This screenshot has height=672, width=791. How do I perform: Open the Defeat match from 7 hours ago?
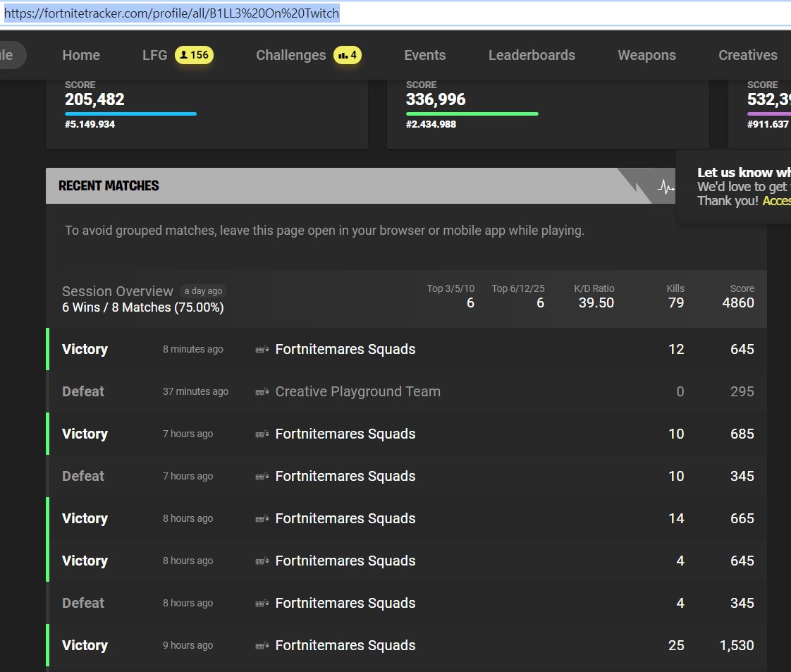(406, 476)
